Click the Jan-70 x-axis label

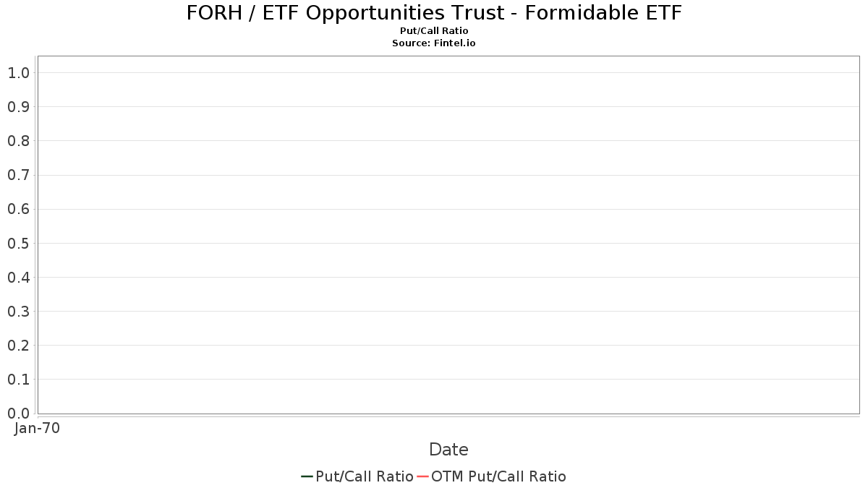38,428
